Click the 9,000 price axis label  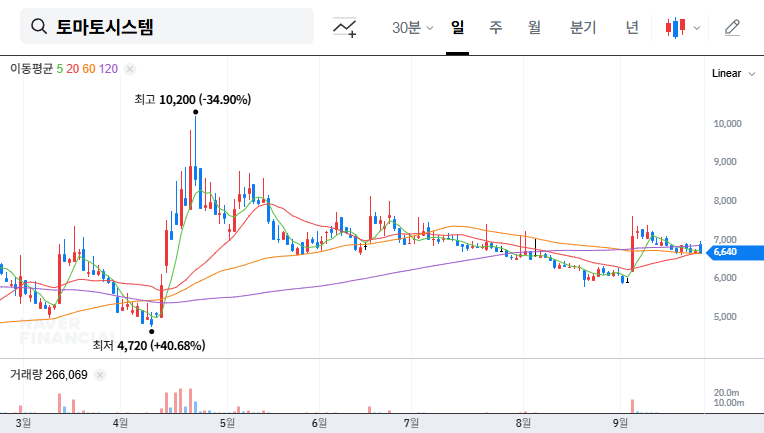click(x=725, y=162)
